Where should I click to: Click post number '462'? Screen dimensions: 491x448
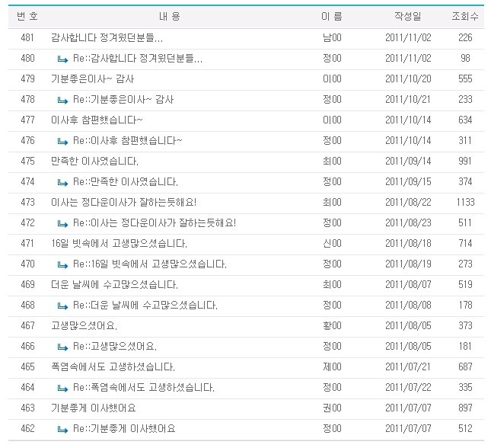tap(27, 428)
